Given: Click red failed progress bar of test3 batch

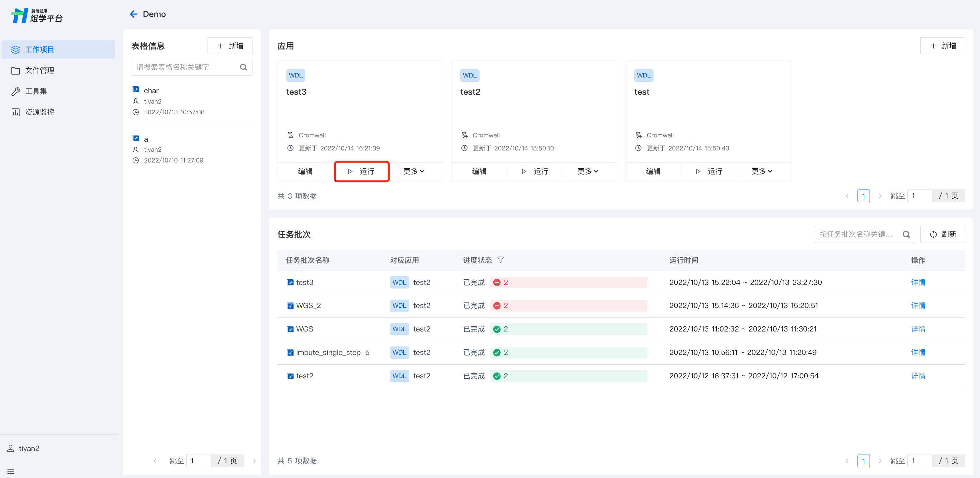Looking at the screenshot, I should coord(569,282).
